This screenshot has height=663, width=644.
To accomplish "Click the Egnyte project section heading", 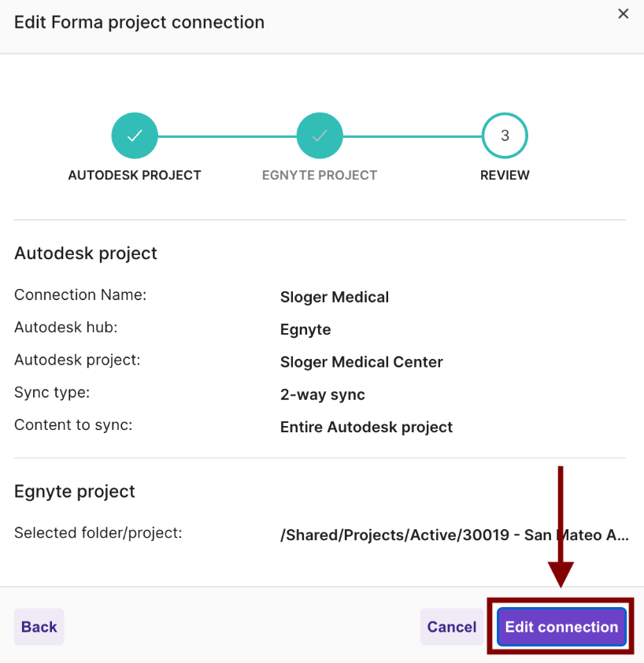I will (x=75, y=492).
